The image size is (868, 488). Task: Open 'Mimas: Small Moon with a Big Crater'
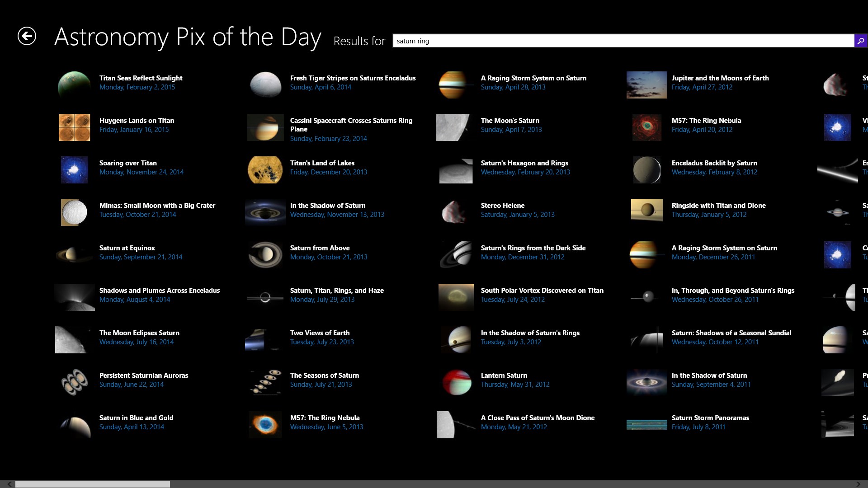point(157,206)
